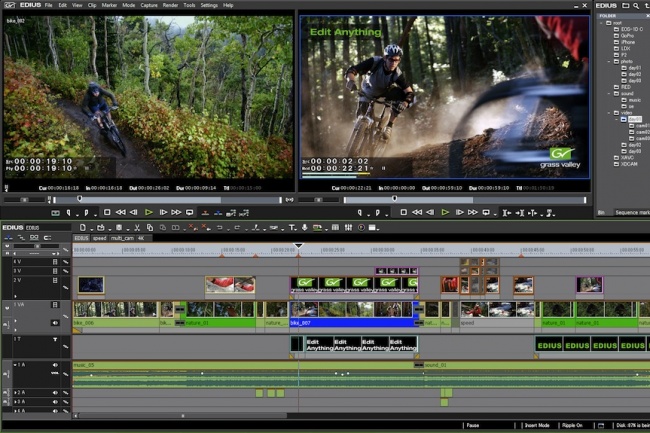The image size is (650, 433).
Task: Open the dropdown next to the Create Title T icon
Action: (296, 229)
